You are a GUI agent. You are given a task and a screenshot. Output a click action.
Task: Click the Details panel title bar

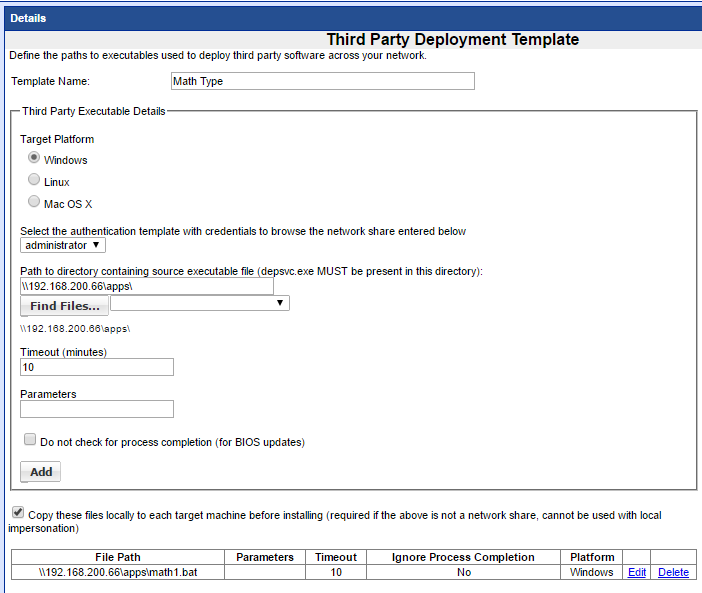pos(351,18)
